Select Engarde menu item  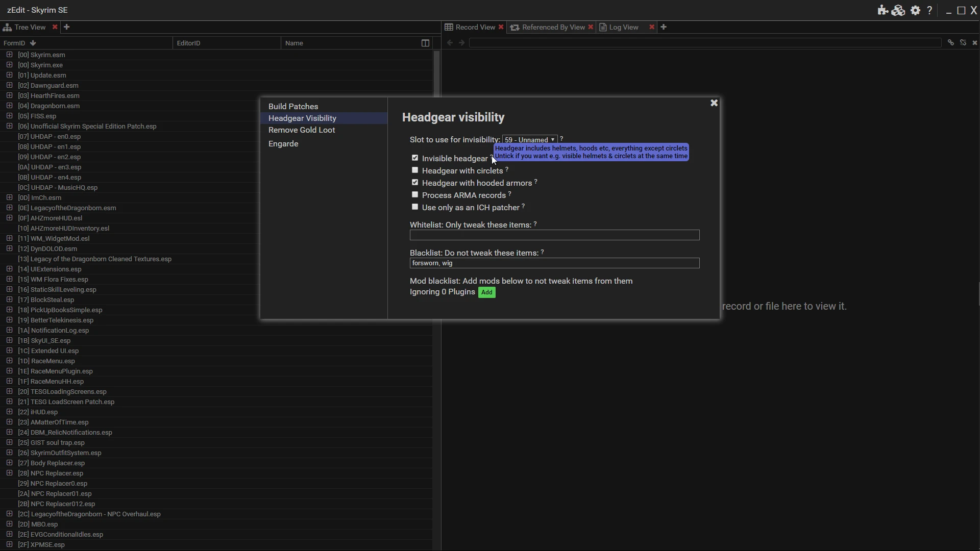(283, 143)
